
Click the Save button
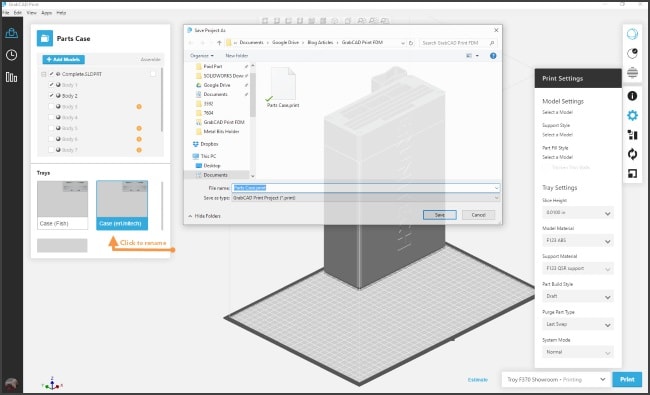(x=440, y=215)
